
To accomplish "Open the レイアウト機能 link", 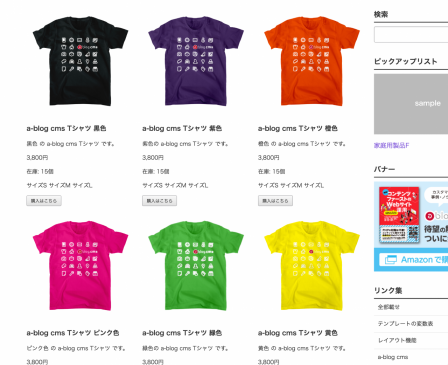I will (x=397, y=340).
